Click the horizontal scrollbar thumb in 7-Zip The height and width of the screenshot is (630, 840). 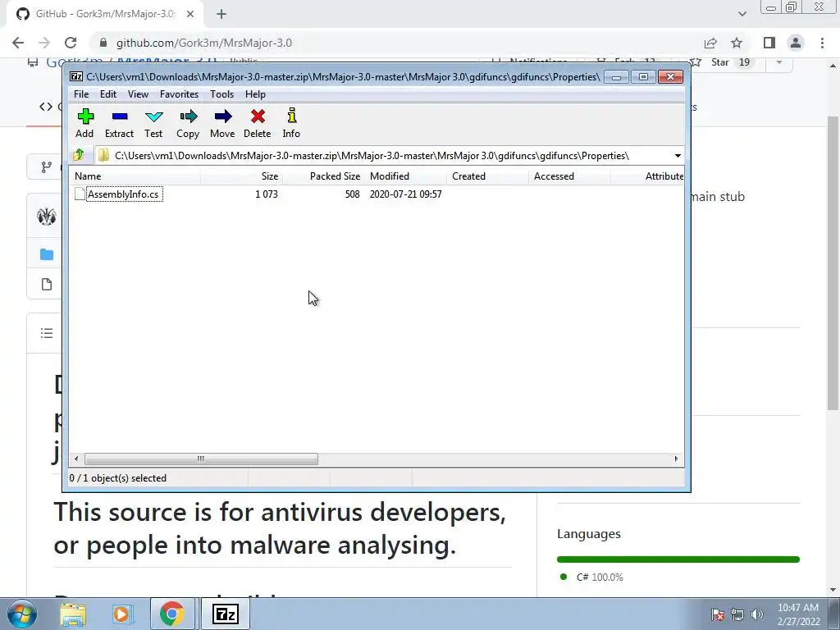pos(201,459)
